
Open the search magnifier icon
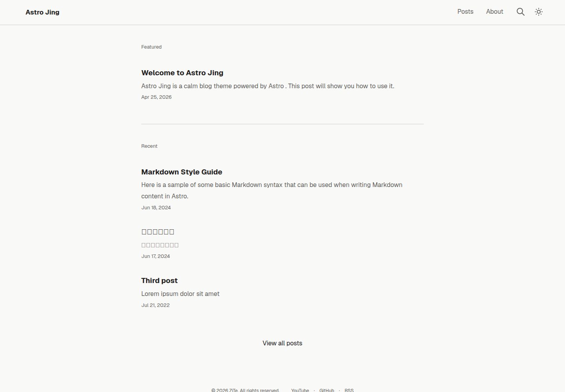(x=520, y=12)
